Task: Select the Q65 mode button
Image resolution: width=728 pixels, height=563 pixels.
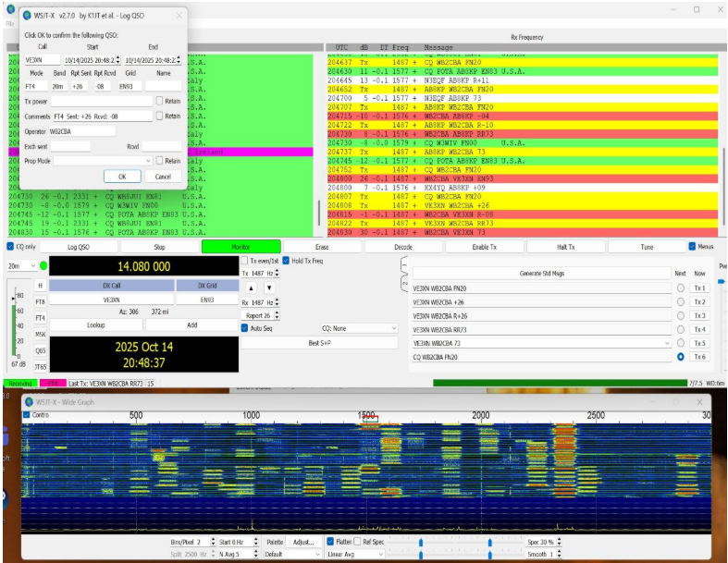Action: [x=40, y=350]
